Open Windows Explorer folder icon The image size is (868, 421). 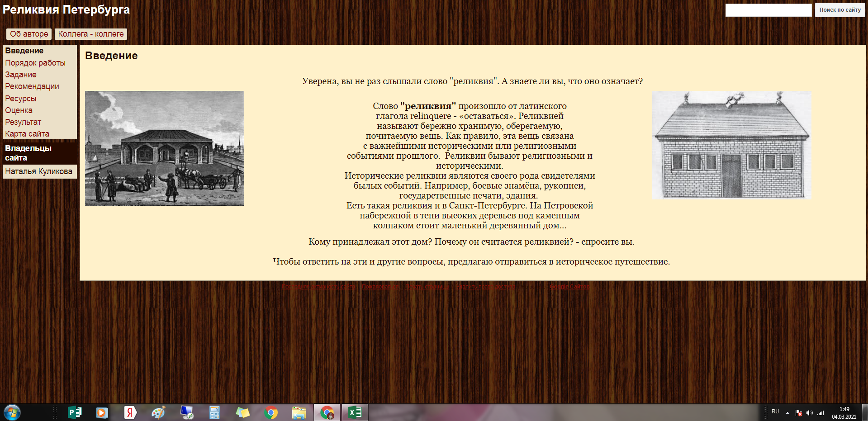[299, 412]
